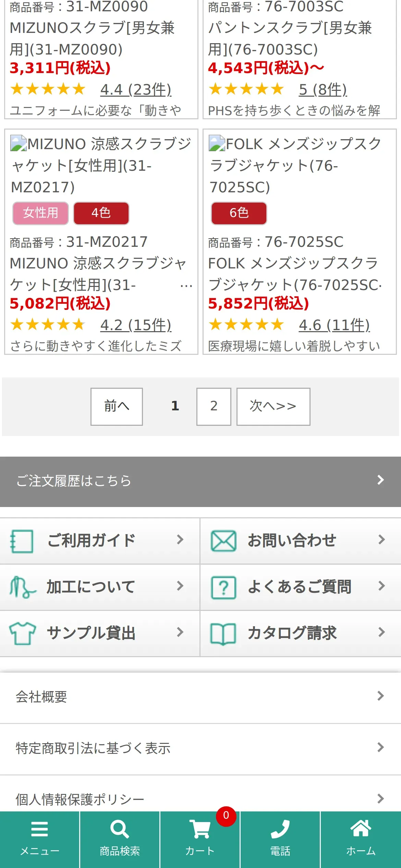Viewport: 401px width, 868px height.
Task: Open 個人情報保護ポリシー entry
Action: [200, 793]
